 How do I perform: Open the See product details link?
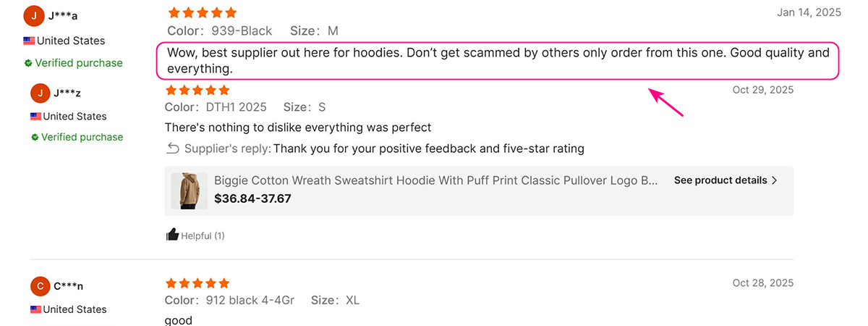point(720,180)
